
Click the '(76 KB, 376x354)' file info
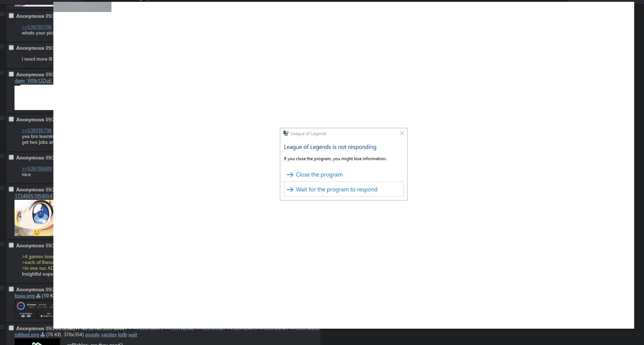coord(65,334)
